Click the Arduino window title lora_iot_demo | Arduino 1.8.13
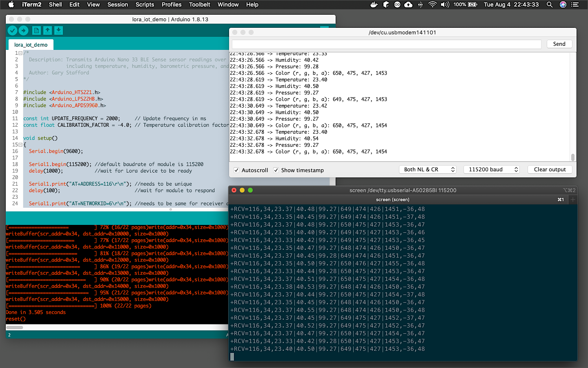The height and width of the screenshot is (368, 588). click(x=170, y=19)
